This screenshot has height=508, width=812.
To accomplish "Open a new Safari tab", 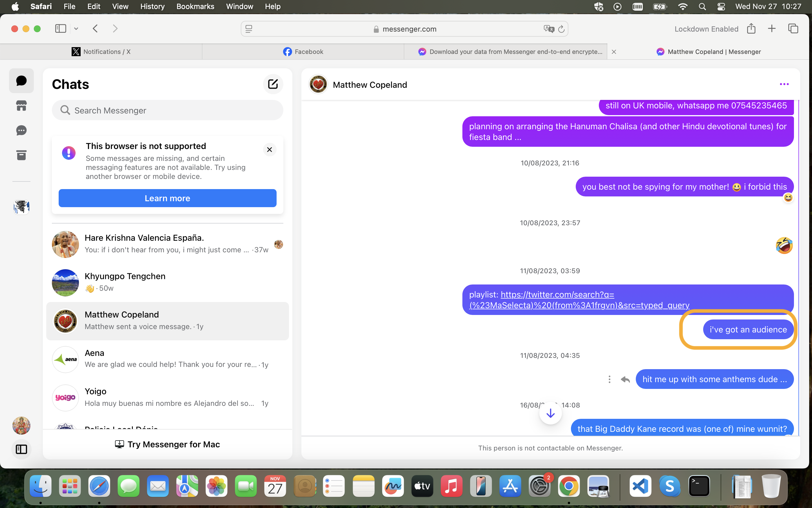I will [772, 29].
